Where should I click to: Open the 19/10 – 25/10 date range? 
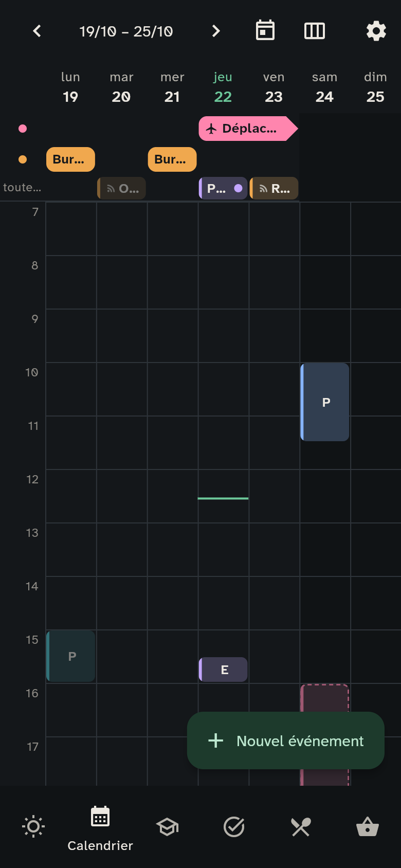point(126,31)
